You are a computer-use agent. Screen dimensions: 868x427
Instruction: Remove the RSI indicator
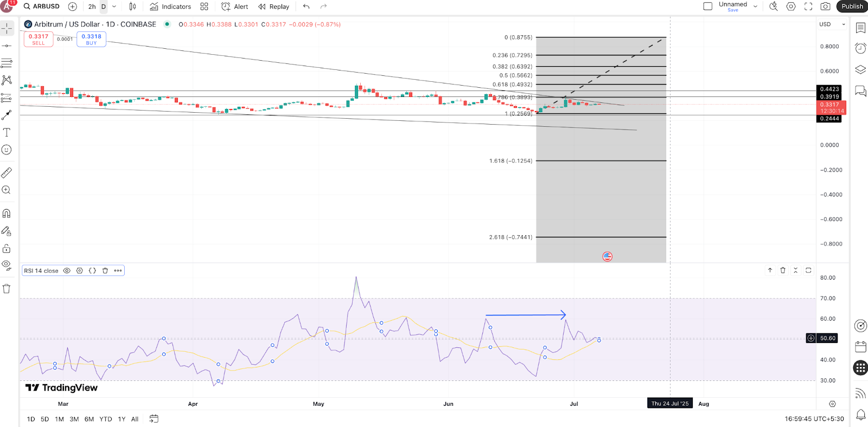coord(105,270)
